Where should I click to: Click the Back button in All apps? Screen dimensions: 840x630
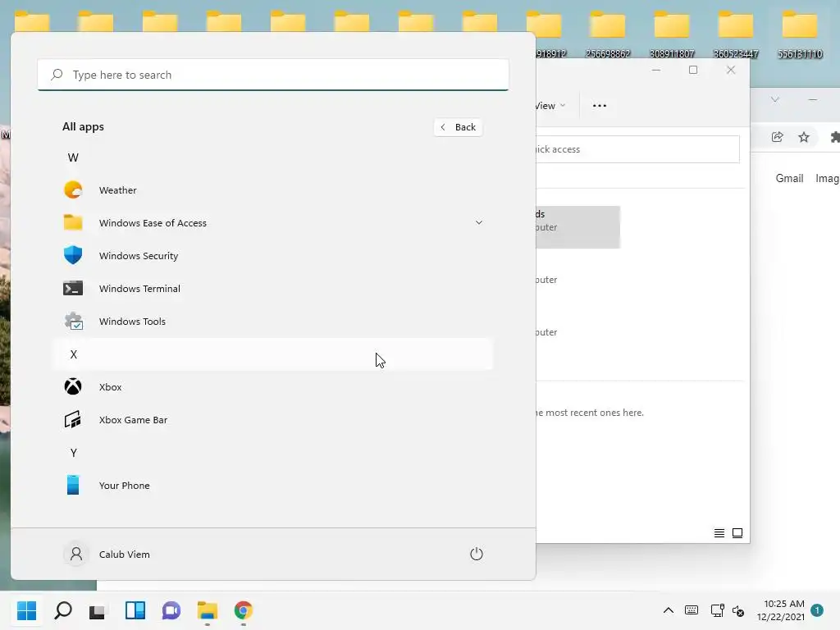[x=458, y=127]
